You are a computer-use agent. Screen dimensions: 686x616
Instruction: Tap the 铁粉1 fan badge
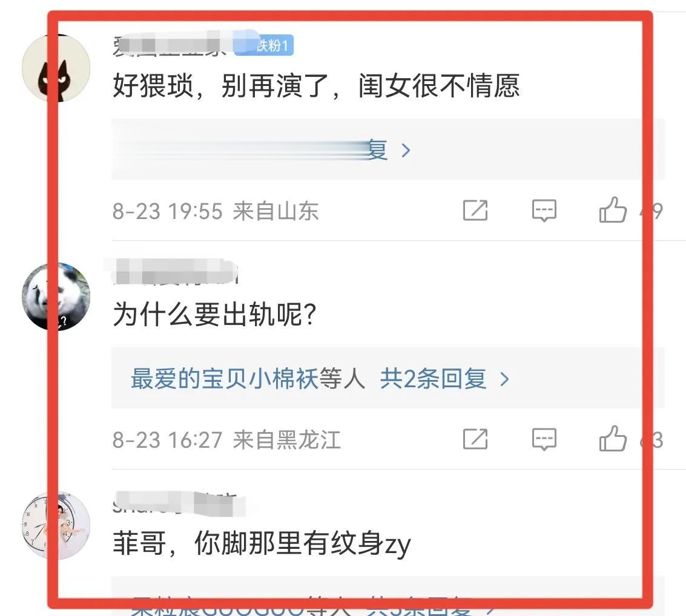(264, 45)
